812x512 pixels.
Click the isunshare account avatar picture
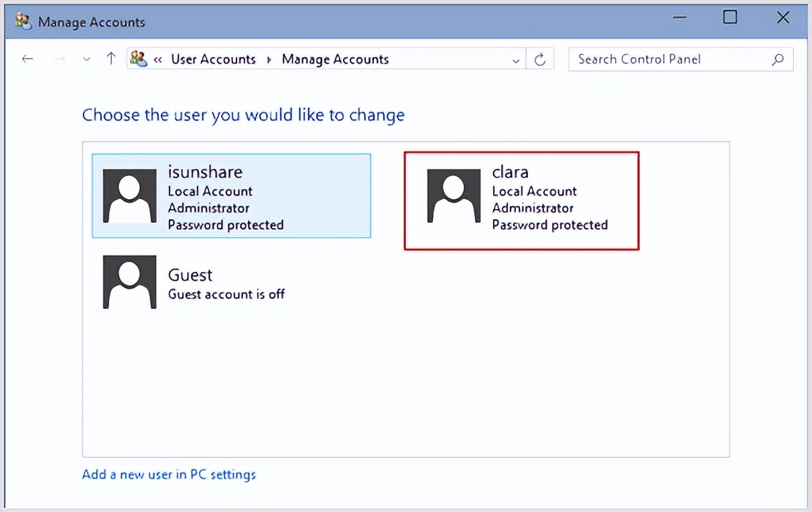coord(129,196)
